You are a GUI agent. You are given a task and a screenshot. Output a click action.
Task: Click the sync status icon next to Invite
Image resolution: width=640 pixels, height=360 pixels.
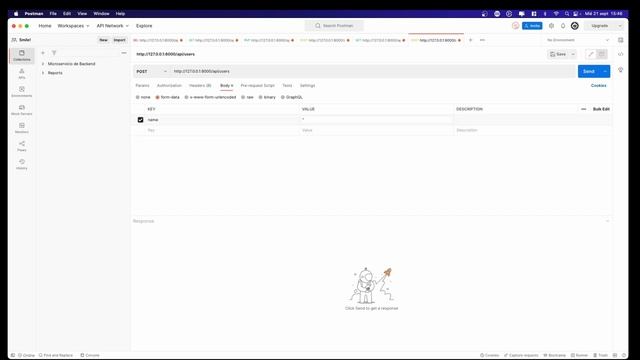click(x=516, y=26)
